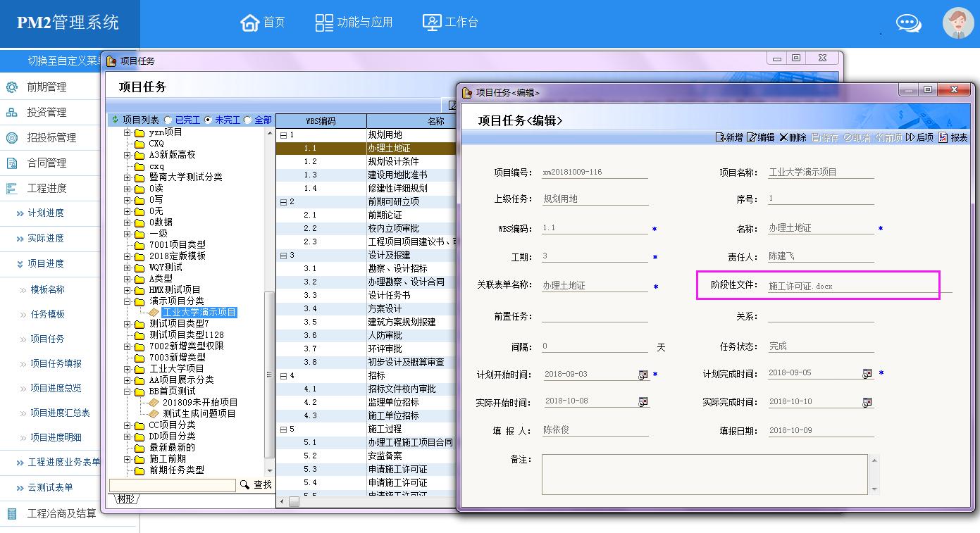This screenshot has height=533, width=980.
Task: Open the 功能与应用 top menu
Action: (354, 23)
